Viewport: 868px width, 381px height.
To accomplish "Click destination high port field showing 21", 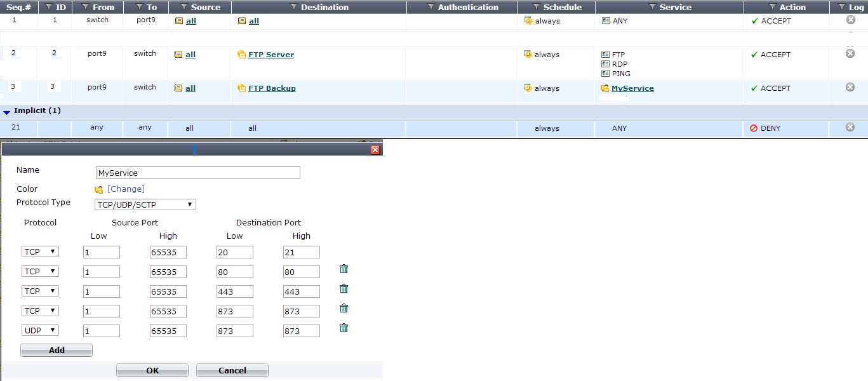I will (302, 252).
